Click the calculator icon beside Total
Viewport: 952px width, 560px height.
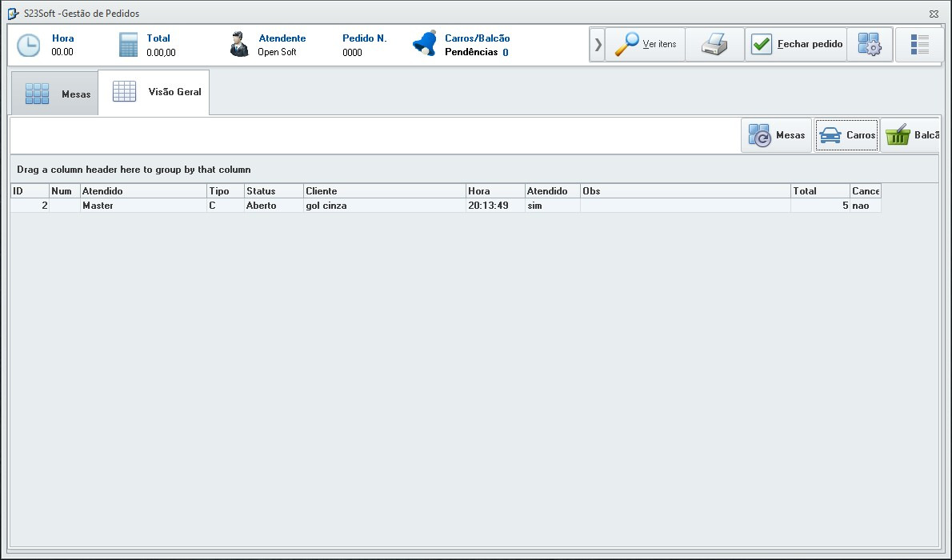pos(128,45)
